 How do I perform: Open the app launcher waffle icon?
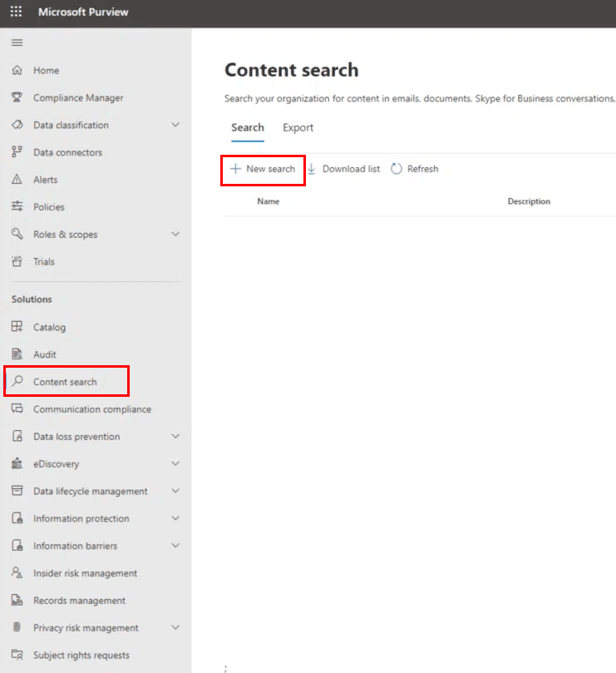point(16,12)
